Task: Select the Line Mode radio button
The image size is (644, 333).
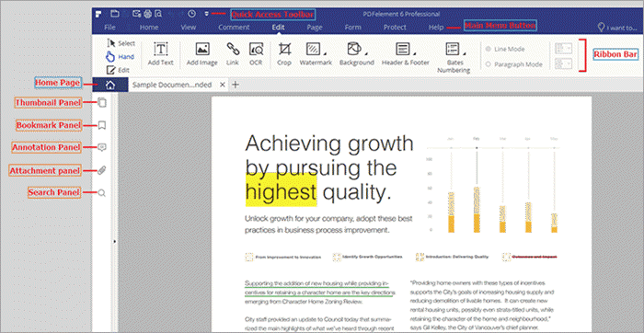Action: pos(489,49)
